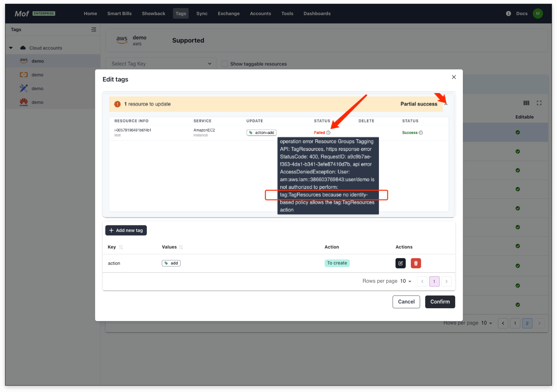This screenshot has height=392, width=557.
Task: Collapse the Cloud accounts tree
Action: (x=11, y=48)
